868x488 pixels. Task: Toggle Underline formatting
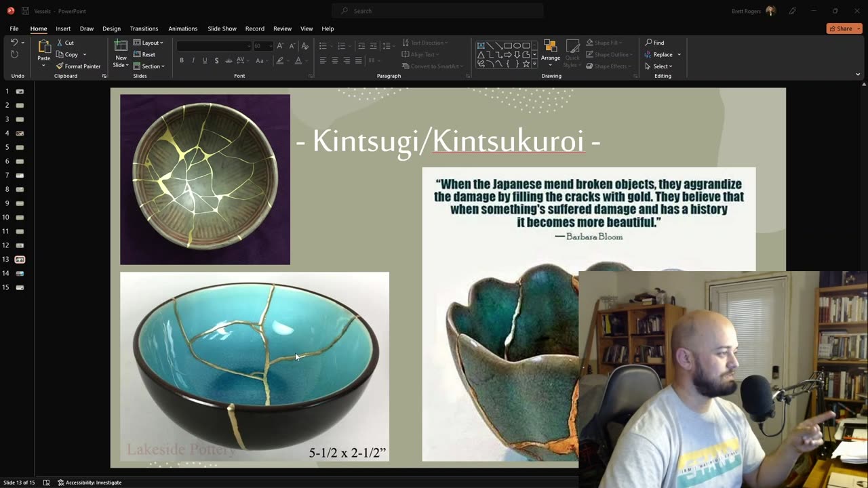click(205, 60)
